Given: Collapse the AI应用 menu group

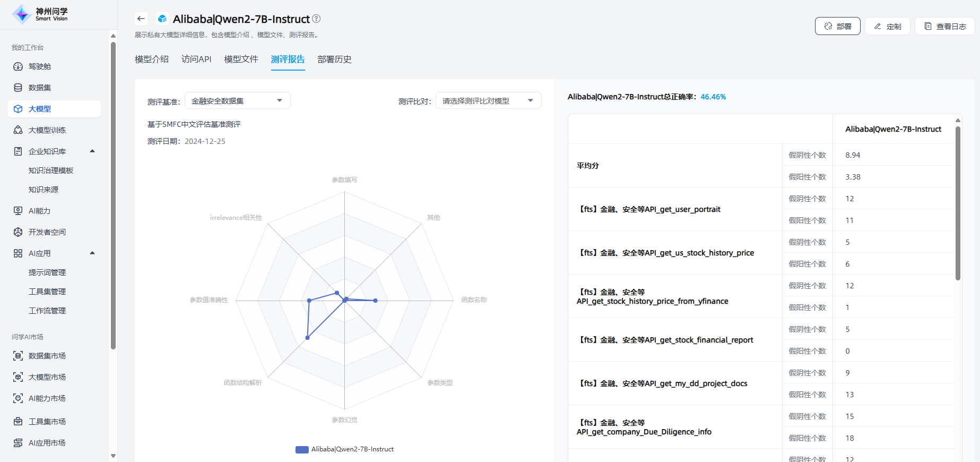Looking at the screenshot, I should click(x=92, y=253).
